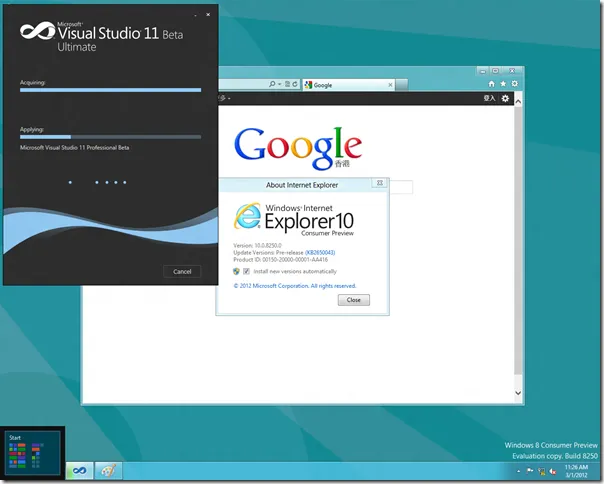Click the Google favicon on the tab
Screen dimensions: 604x484
pyautogui.click(x=308, y=85)
